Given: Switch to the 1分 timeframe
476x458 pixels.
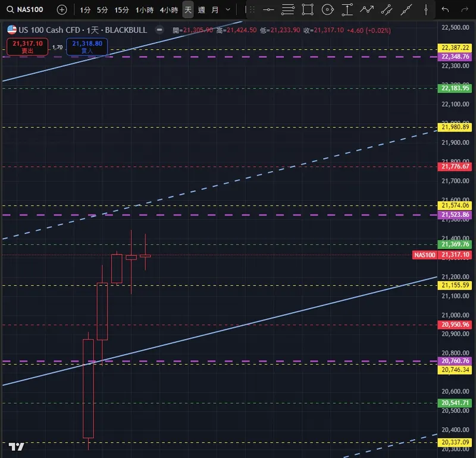Looking at the screenshot, I should [x=85, y=10].
